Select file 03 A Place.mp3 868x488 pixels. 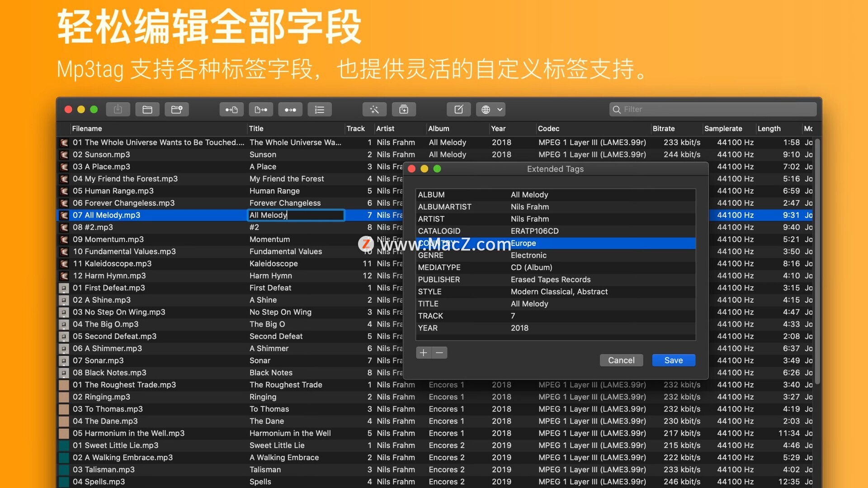tap(101, 167)
